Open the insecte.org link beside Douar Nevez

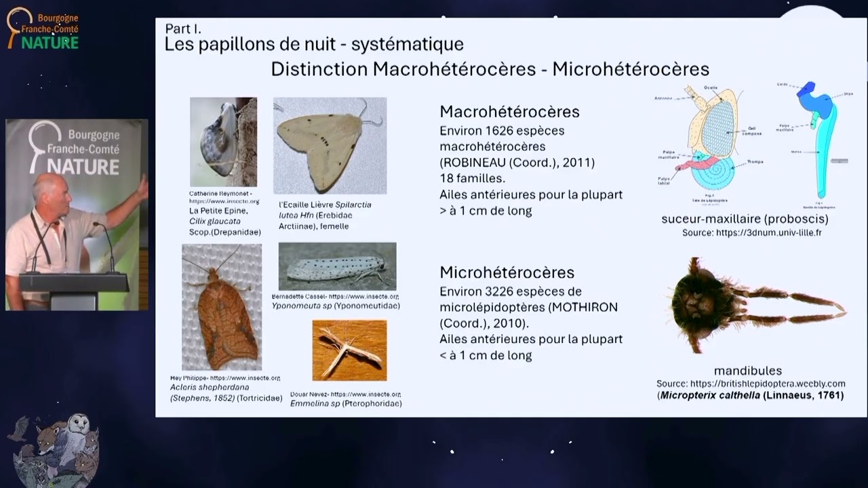click(366, 394)
